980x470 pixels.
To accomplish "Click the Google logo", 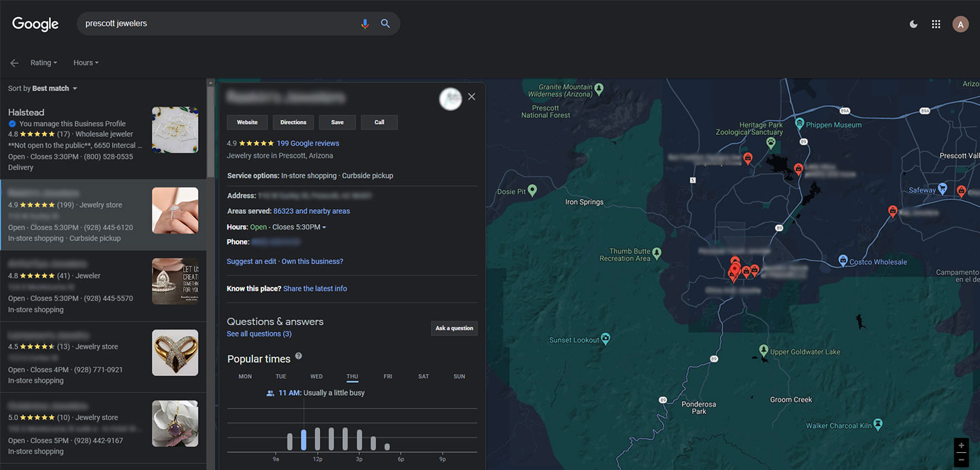I will (35, 24).
